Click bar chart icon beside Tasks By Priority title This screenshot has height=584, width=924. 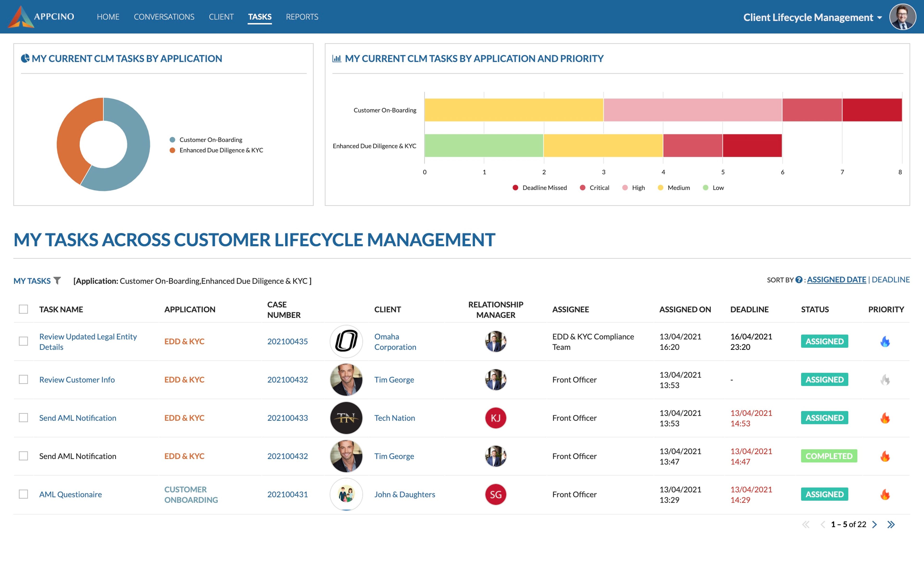click(x=337, y=58)
